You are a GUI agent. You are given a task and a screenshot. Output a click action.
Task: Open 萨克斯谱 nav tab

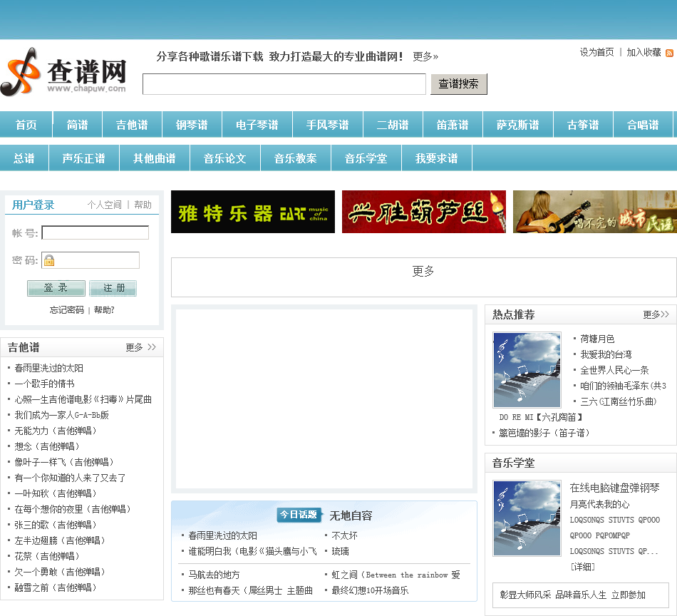[x=518, y=124]
